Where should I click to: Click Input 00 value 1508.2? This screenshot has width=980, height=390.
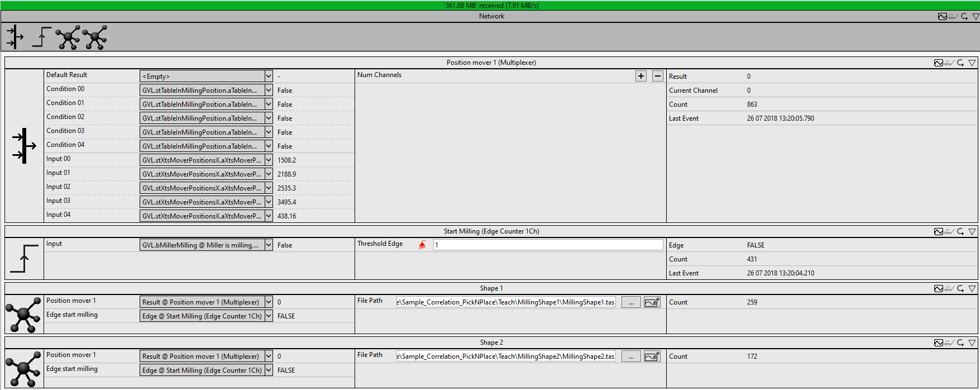pos(286,160)
